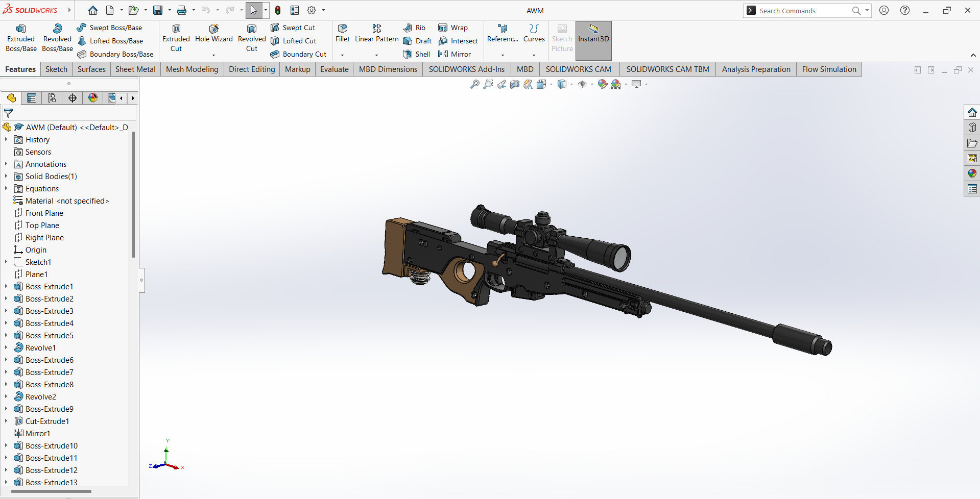Expand the Reference Geometry dropdown arrow
The height and width of the screenshot is (499, 980).
[503, 55]
